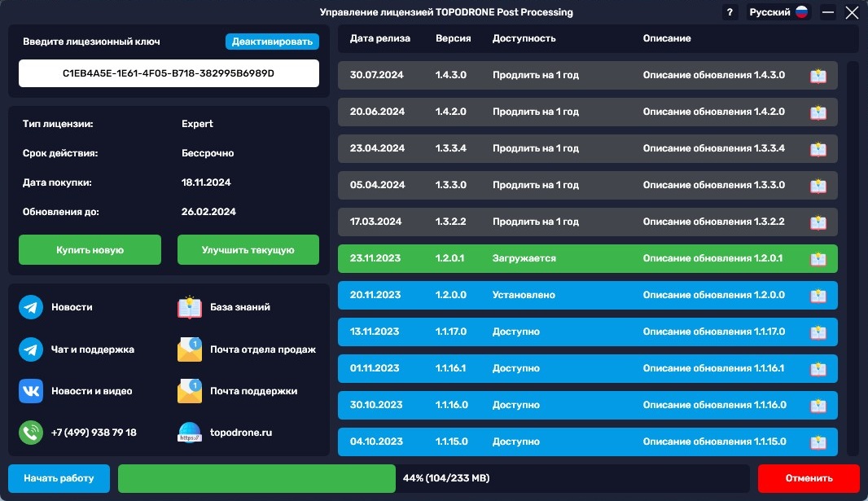868x501 pixels.
Task: Open the changelog book icon for version 1.1.17.0
Action: pos(818,332)
